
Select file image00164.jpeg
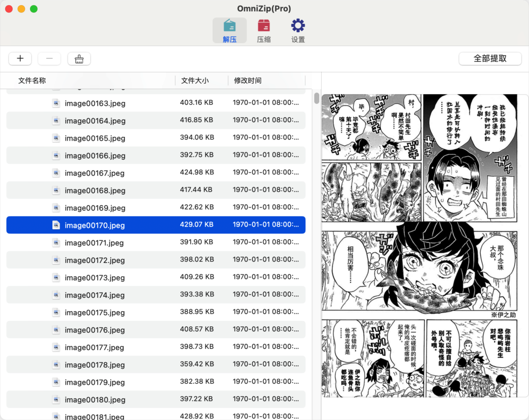(x=156, y=120)
